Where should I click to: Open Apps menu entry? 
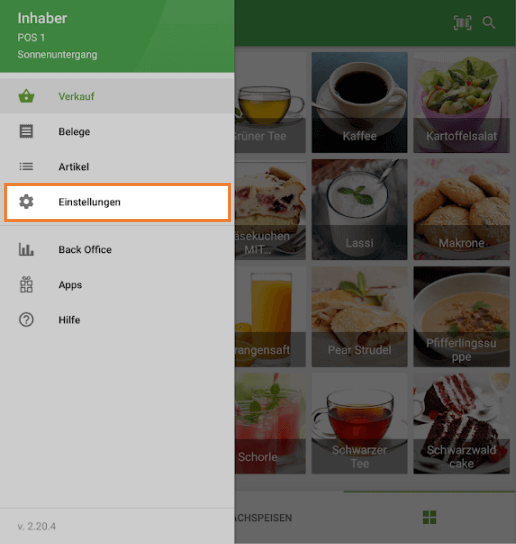pyautogui.click(x=117, y=284)
